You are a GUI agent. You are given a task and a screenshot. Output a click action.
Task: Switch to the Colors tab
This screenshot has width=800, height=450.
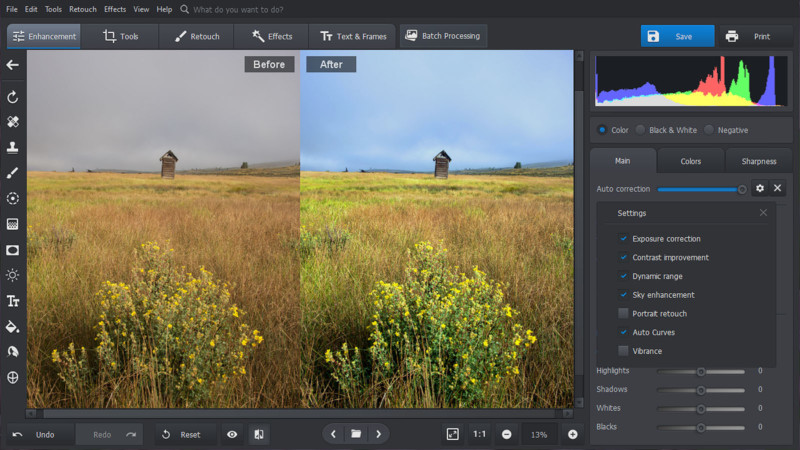tap(691, 161)
